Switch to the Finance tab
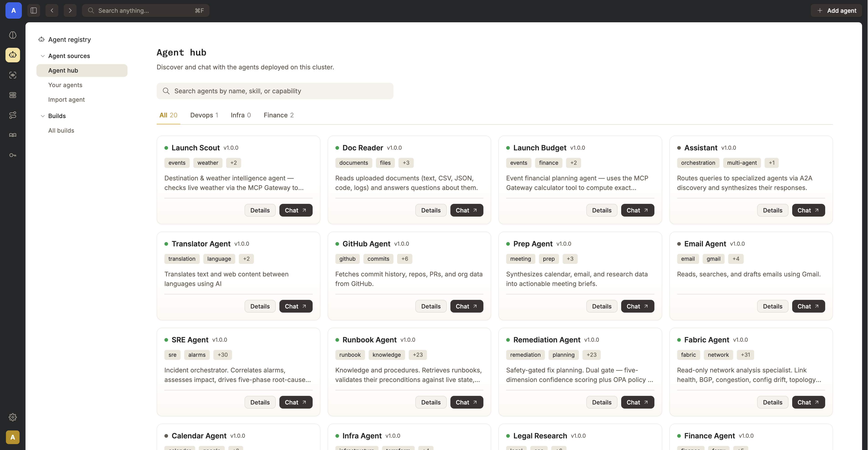868x450 pixels. tap(279, 115)
